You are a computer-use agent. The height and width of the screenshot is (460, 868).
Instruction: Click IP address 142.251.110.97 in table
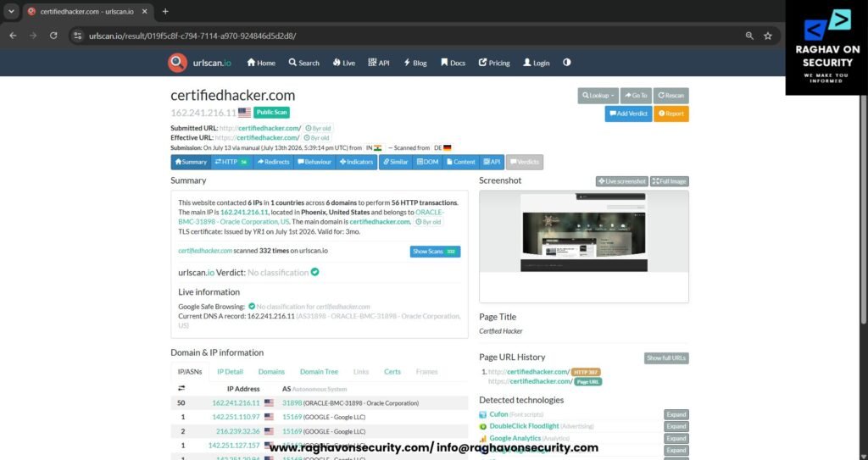click(x=236, y=417)
